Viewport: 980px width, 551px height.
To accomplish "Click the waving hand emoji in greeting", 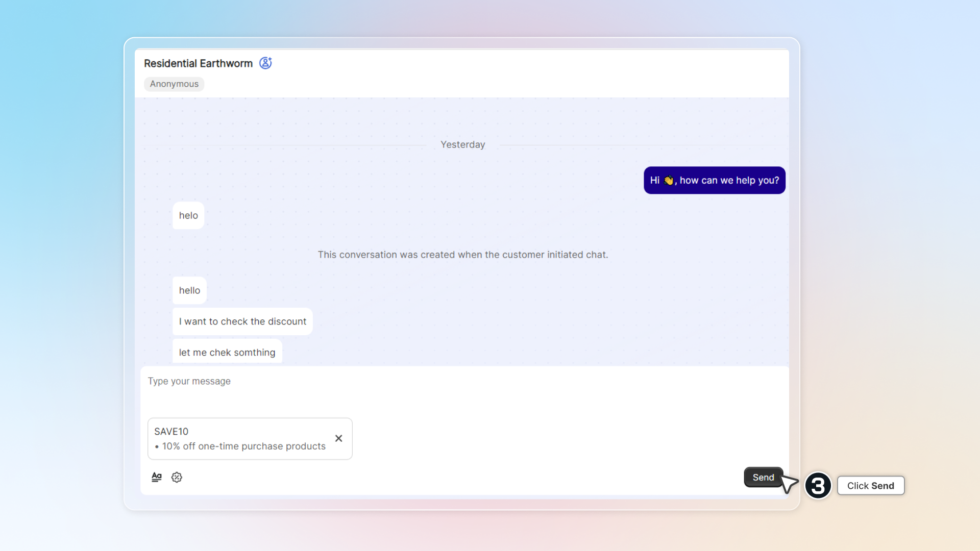I will click(x=668, y=181).
